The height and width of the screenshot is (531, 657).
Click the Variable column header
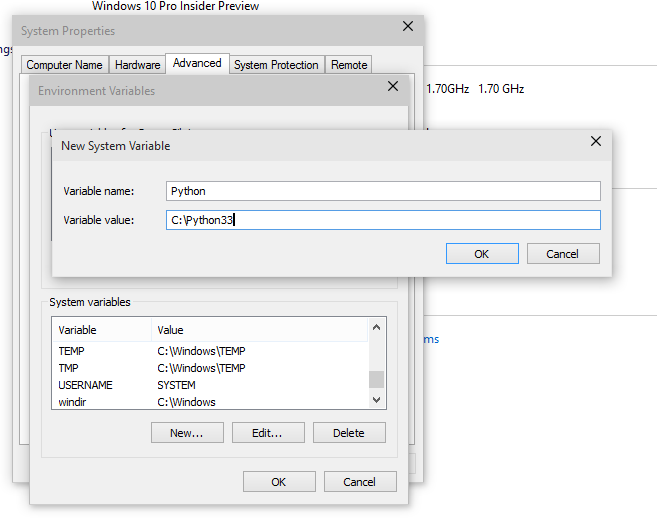[x=102, y=330]
